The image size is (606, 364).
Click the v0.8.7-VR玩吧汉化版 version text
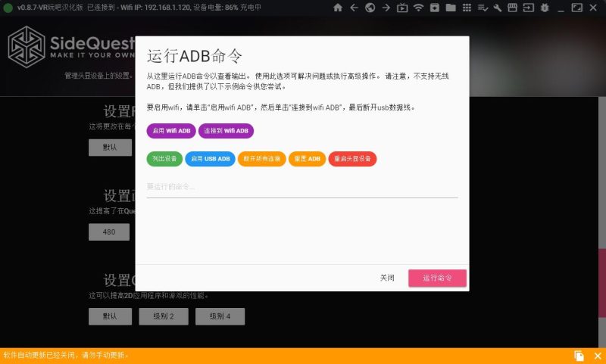point(50,8)
